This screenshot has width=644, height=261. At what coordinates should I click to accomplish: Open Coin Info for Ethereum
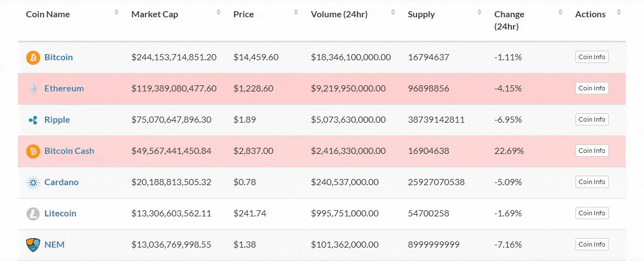point(592,88)
